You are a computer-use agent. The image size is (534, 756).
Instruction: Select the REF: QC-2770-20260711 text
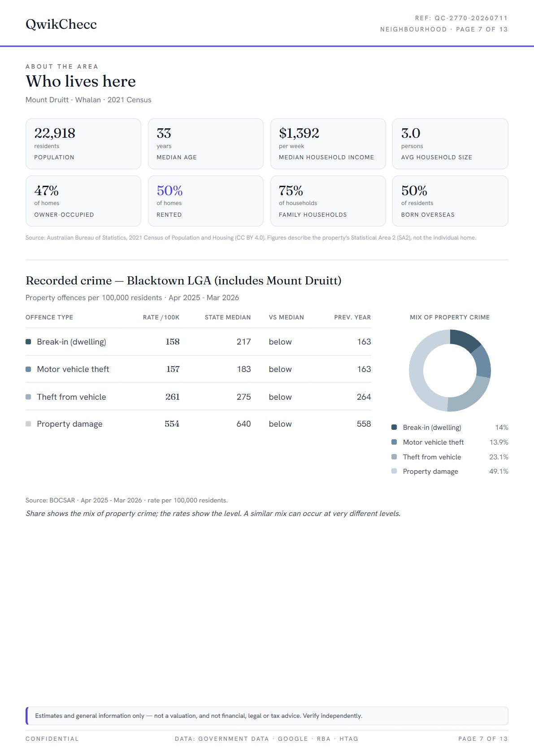461,18
